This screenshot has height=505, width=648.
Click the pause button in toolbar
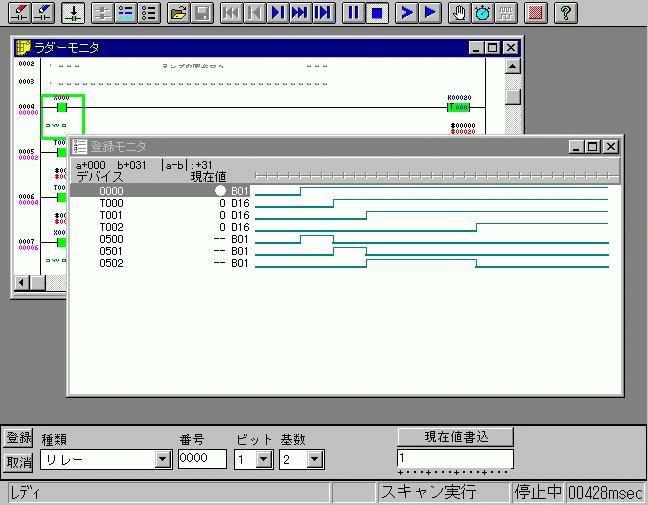pos(353,13)
